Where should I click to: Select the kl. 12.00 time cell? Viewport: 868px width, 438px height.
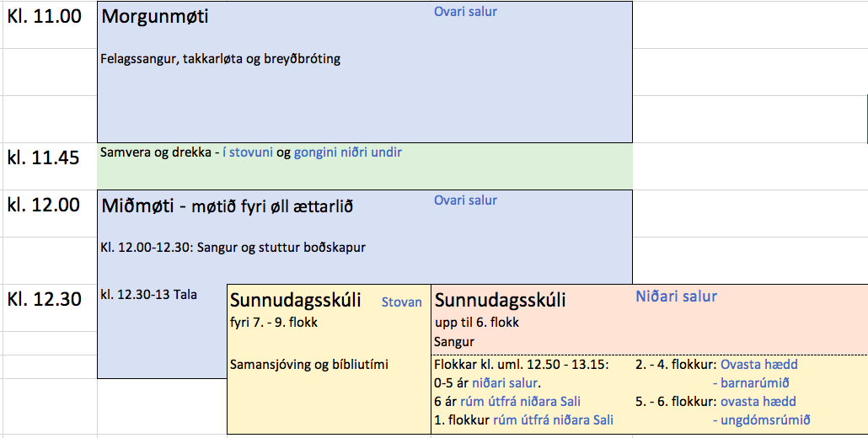44,205
